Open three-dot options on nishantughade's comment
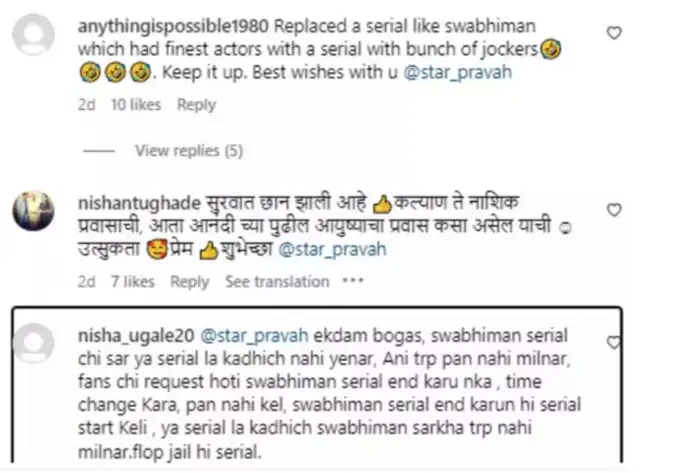Screen dimensions: 700x473 pyautogui.click(x=353, y=281)
